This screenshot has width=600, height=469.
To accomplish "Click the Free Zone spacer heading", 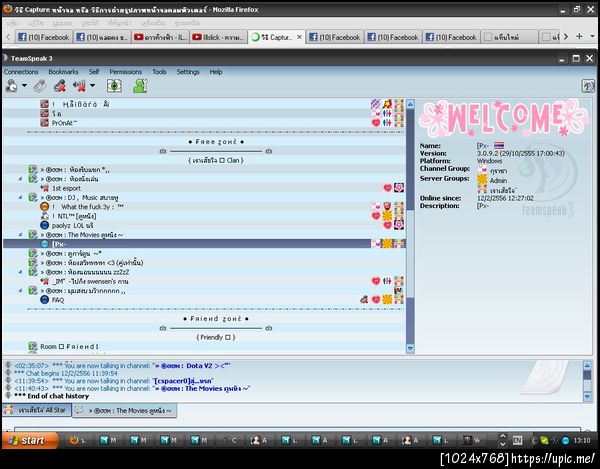I will click(216, 142).
